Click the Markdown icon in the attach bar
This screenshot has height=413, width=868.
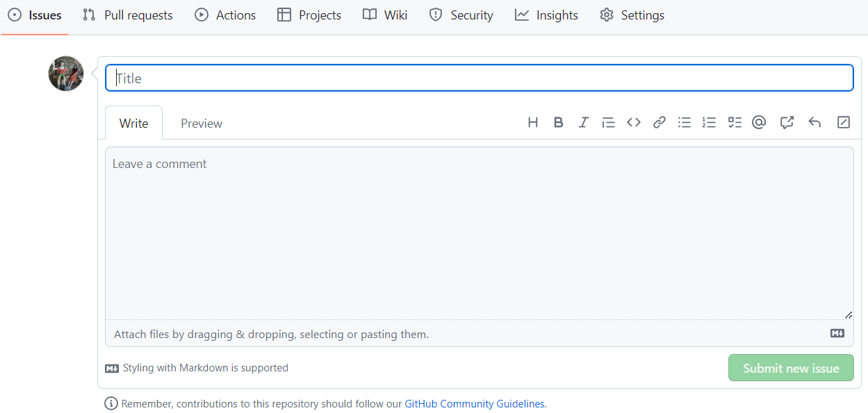(x=837, y=334)
